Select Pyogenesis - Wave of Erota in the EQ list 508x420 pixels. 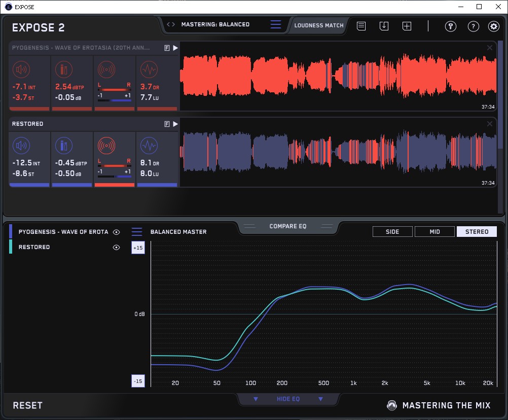click(63, 232)
